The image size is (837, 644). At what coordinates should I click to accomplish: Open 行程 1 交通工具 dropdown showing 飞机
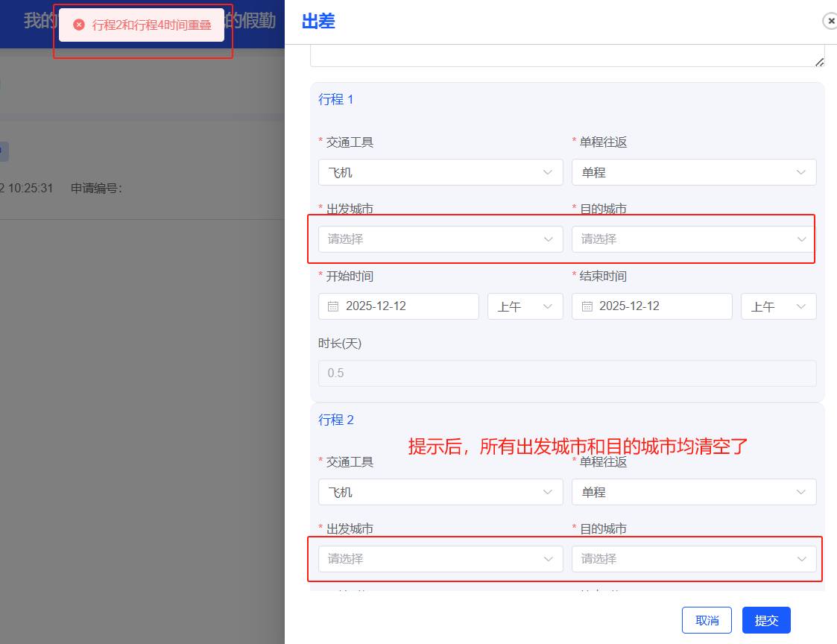click(440, 172)
